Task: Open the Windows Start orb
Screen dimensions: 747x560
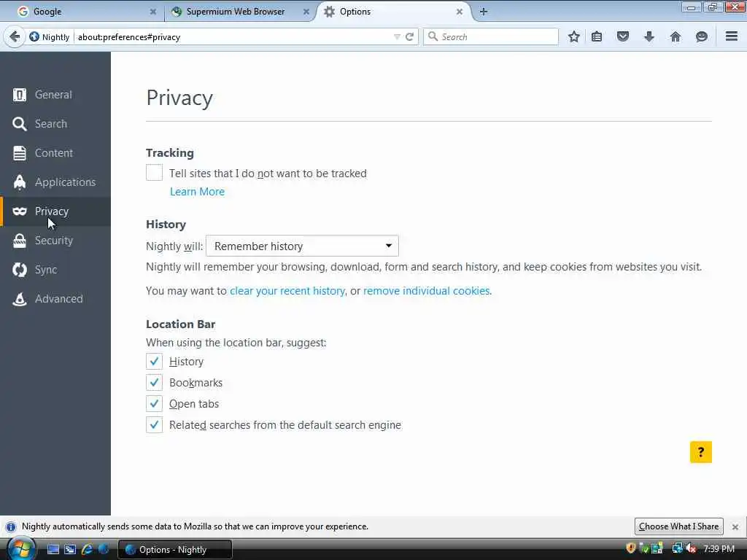Action: (21, 550)
